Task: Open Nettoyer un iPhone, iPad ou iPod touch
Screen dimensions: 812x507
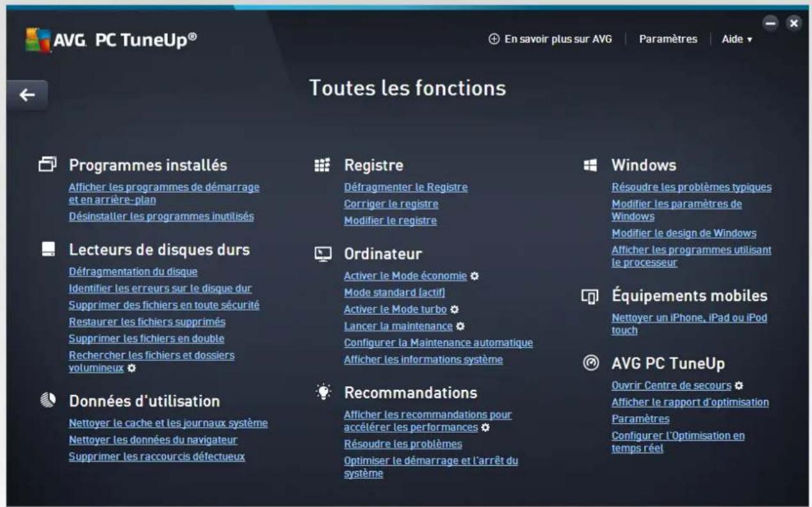Action: [x=689, y=324]
